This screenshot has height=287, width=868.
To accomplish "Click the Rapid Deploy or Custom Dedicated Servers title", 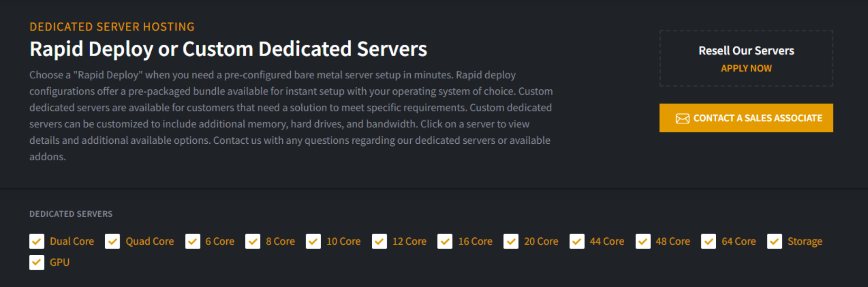I will [228, 49].
